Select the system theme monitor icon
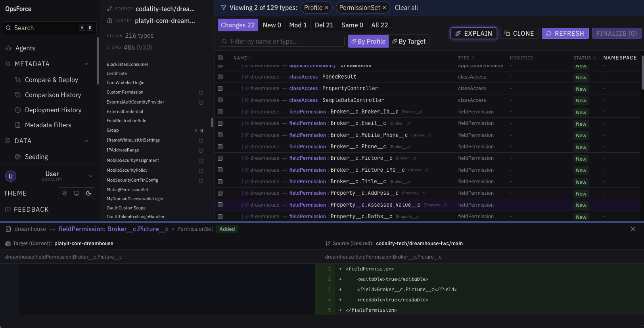 (x=77, y=193)
